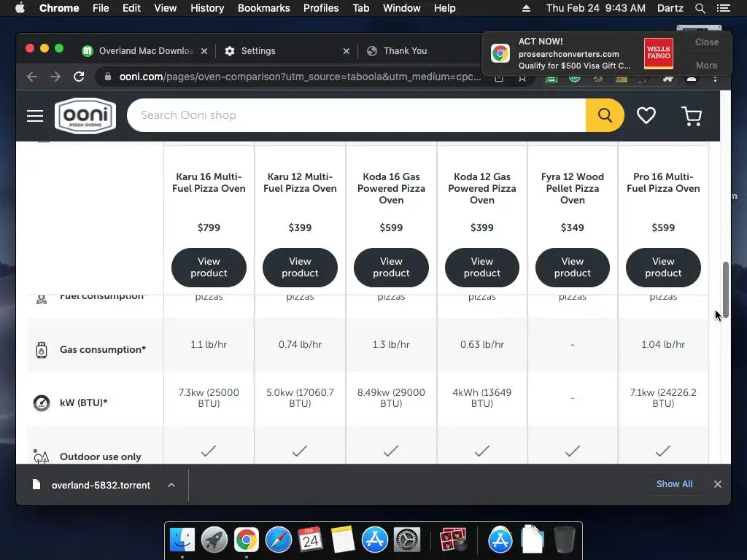Open Safari compass in the Dock
This screenshot has width=747, height=560.
[278, 540]
